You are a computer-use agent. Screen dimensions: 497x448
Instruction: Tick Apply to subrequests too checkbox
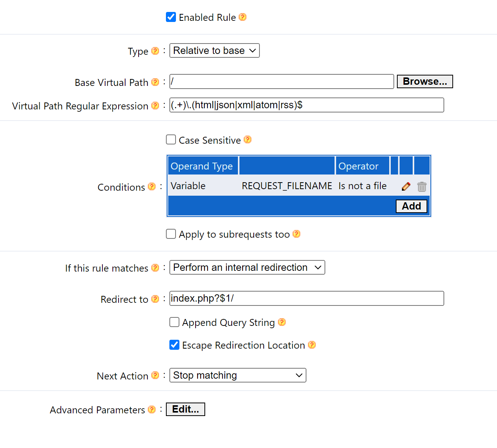tap(171, 234)
